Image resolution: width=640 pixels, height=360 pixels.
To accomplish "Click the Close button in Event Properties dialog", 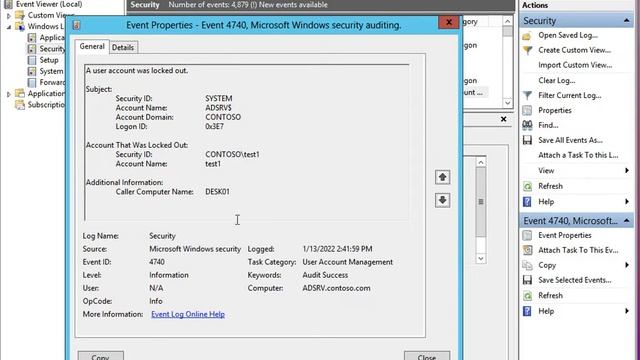I will (427, 356).
